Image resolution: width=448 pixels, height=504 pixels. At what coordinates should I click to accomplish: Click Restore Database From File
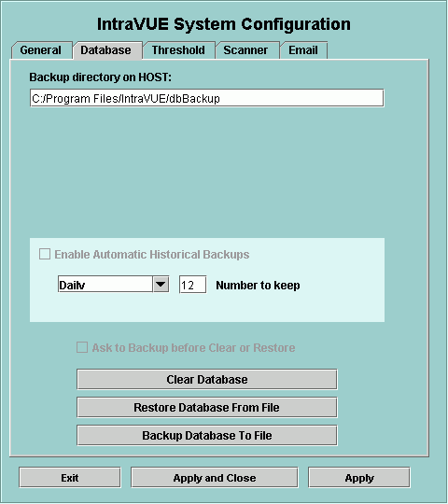pos(207,408)
